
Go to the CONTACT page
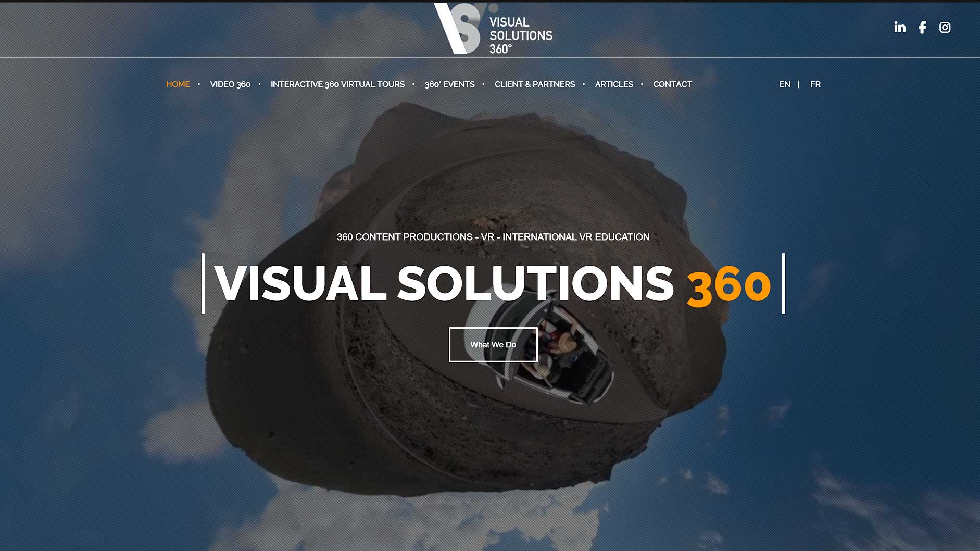672,84
